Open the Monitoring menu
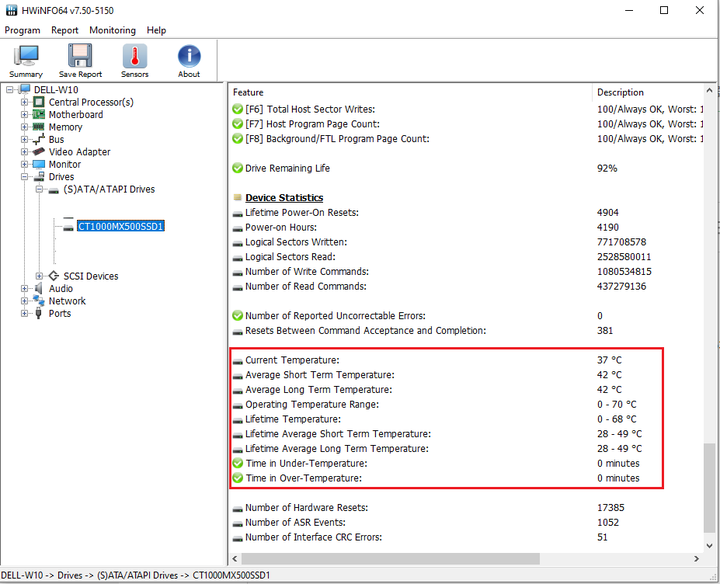 (112, 30)
